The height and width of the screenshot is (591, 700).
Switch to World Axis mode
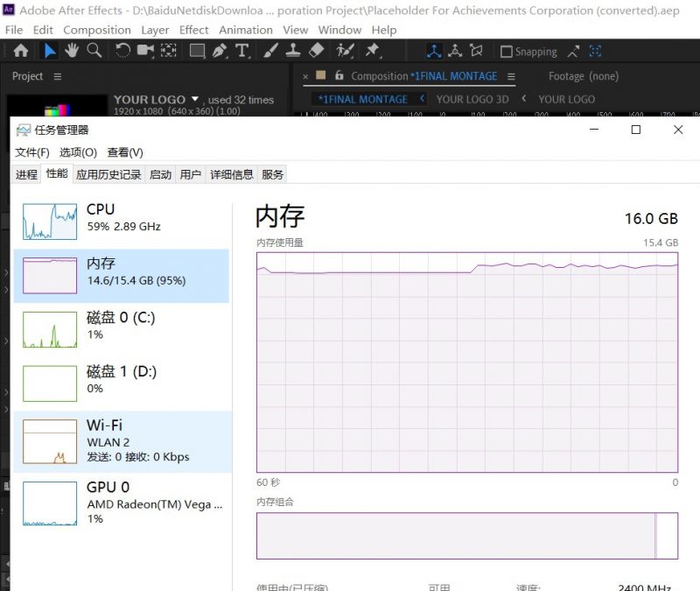[x=455, y=51]
